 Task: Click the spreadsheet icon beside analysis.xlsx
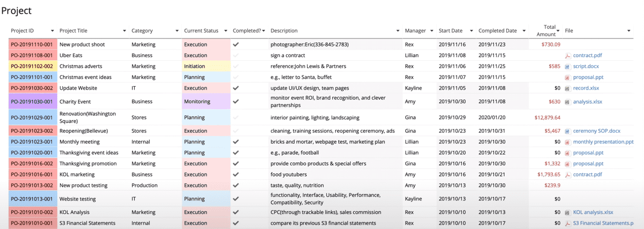[568, 102]
